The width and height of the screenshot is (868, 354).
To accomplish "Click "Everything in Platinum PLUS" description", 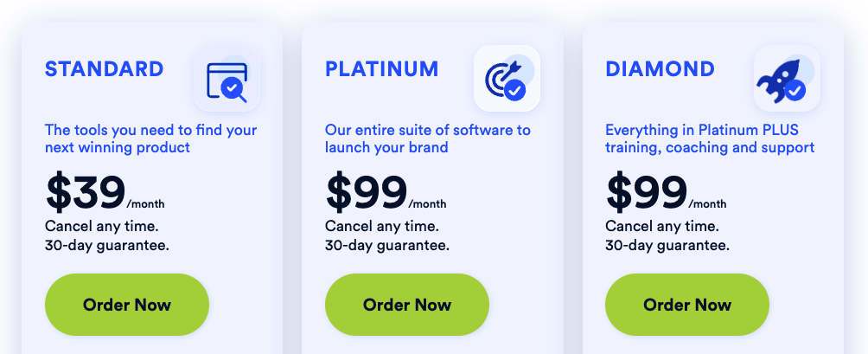I will tap(709, 138).
